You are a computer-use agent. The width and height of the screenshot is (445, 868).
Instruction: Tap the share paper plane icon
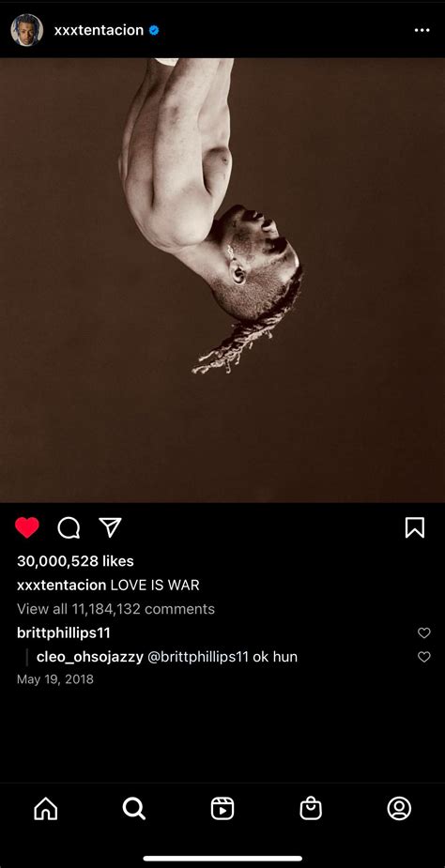tap(110, 527)
